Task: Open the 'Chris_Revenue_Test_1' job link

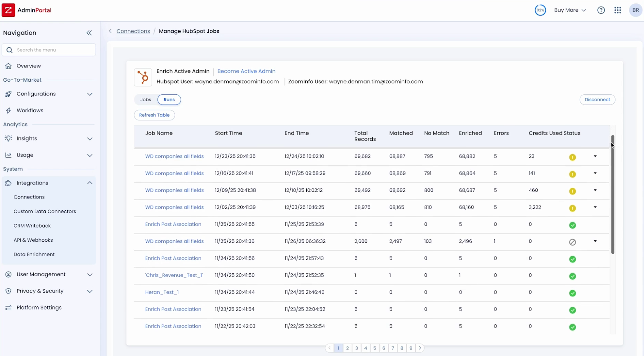Action: tap(174, 275)
